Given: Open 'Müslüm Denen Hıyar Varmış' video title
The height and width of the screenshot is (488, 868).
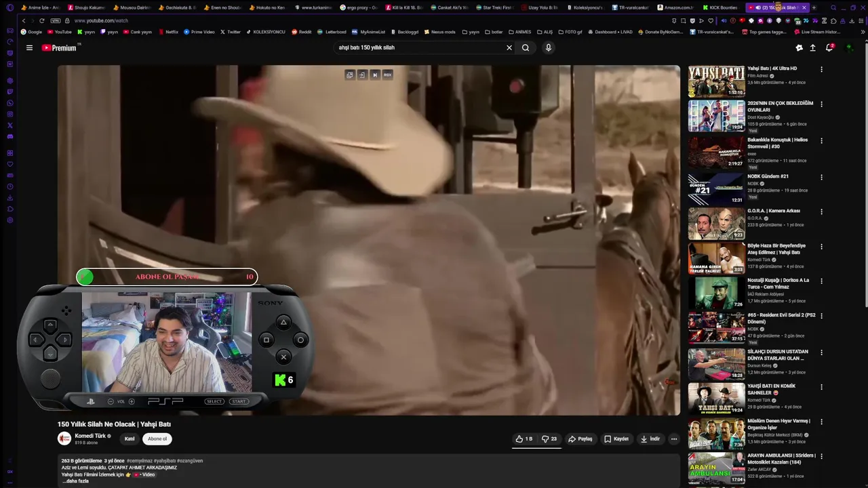Looking at the screenshot, I should click(x=778, y=424).
